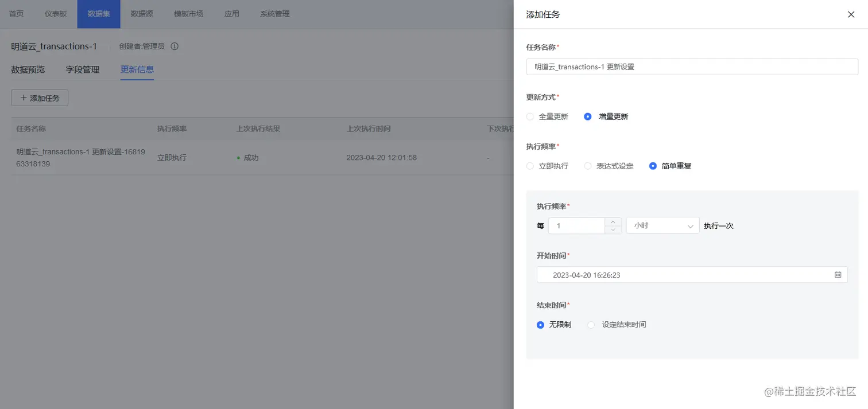Choose 简单重复 execution frequency

pos(671,166)
